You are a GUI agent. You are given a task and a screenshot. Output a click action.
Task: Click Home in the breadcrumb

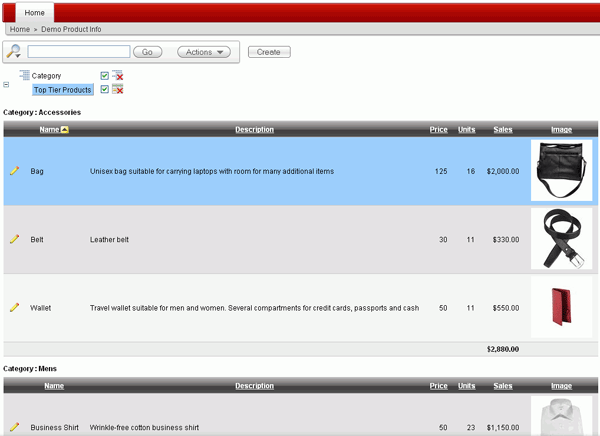click(x=20, y=29)
